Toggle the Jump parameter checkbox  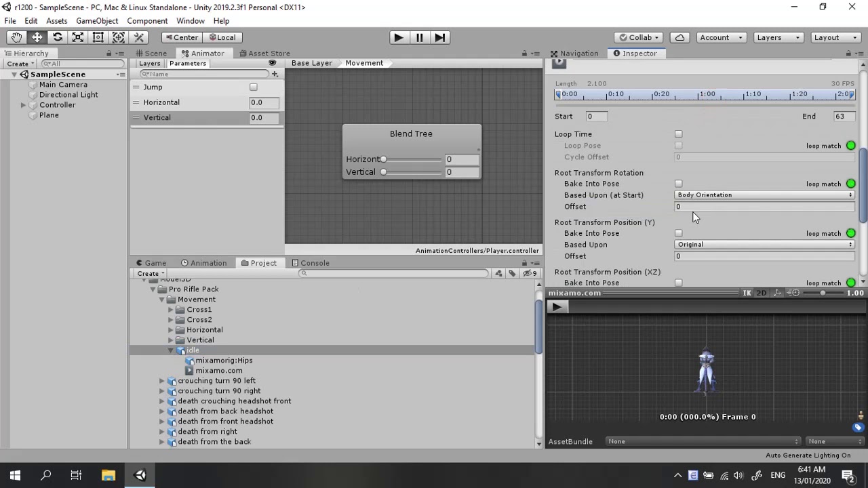[x=254, y=87]
